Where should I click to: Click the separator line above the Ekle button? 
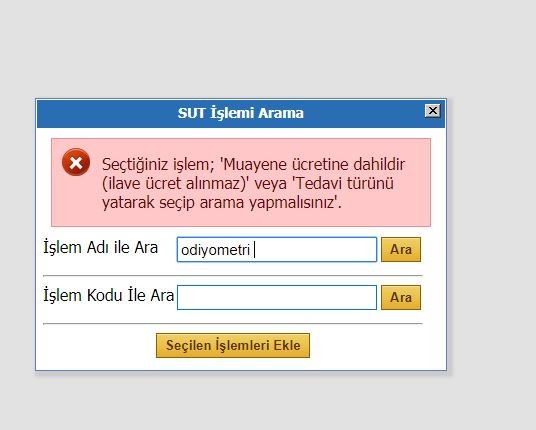pyautogui.click(x=233, y=323)
